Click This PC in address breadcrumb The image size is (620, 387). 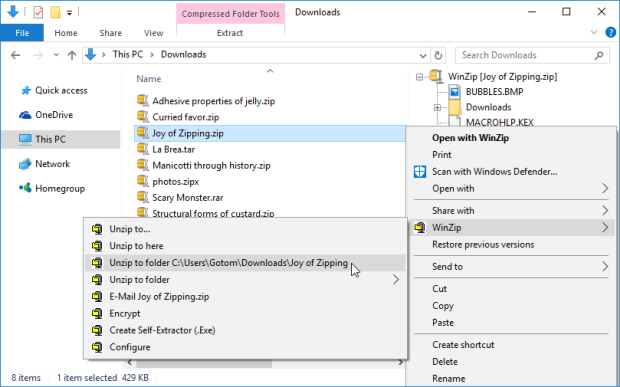pyautogui.click(x=128, y=54)
